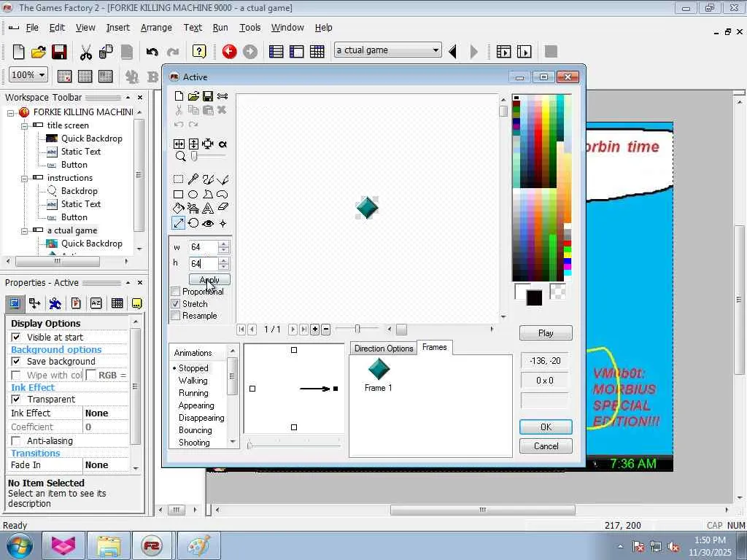Open the 100% zoom dropdown
747x560 pixels.
(28, 75)
